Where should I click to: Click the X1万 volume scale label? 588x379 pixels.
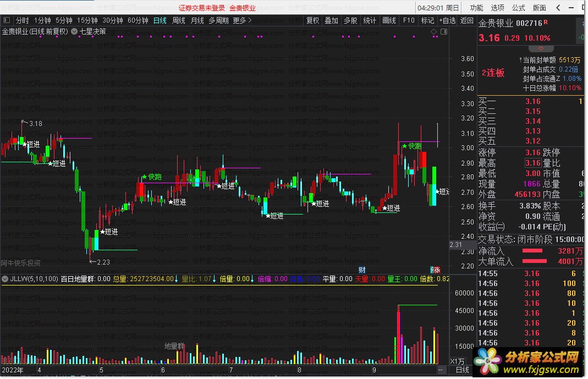pyautogui.click(x=457, y=361)
